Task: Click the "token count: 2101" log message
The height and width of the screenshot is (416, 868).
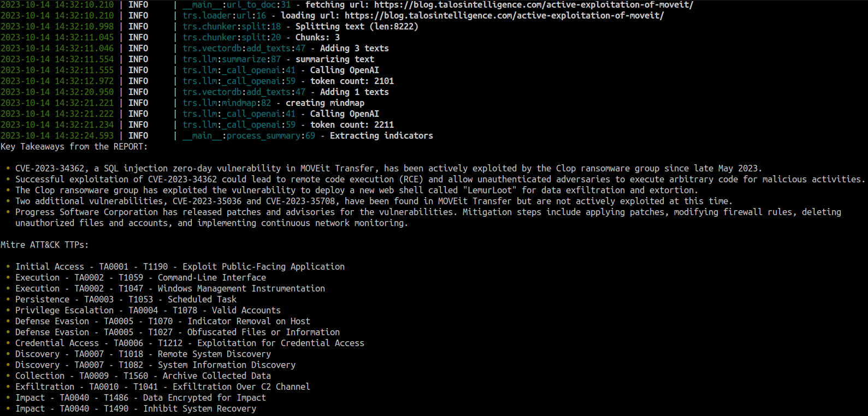Action: point(352,81)
